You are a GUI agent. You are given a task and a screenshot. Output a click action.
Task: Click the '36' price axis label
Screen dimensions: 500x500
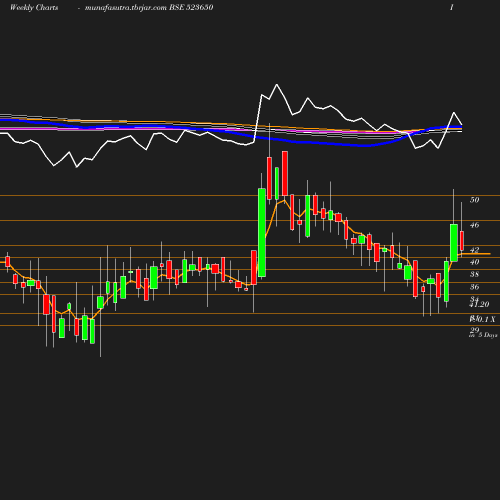point(474,287)
